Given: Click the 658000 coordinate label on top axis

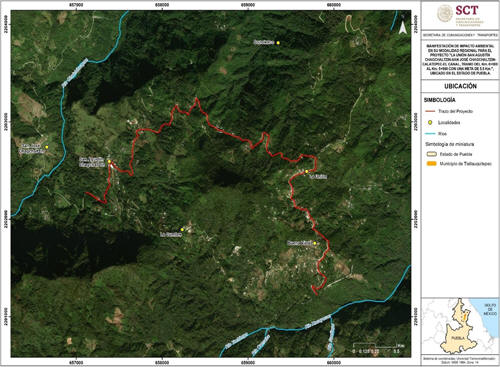Looking at the screenshot, I should click(x=162, y=5).
